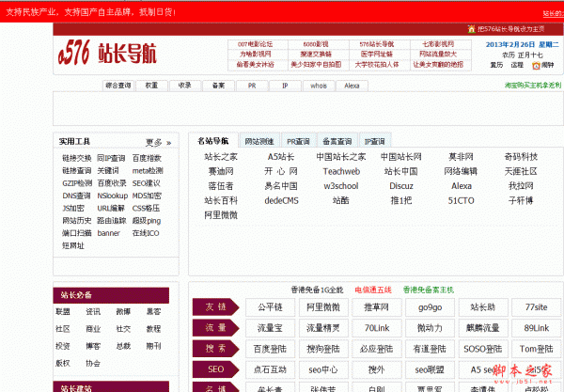Switch to the 权重 query tab
This screenshot has height=392, width=564.
151,86
